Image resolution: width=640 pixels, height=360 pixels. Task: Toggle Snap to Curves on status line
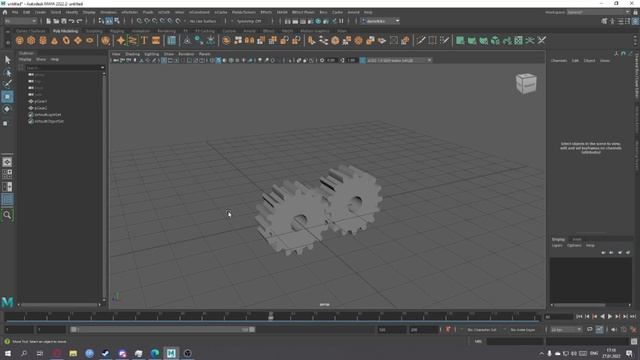pos(147,21)
